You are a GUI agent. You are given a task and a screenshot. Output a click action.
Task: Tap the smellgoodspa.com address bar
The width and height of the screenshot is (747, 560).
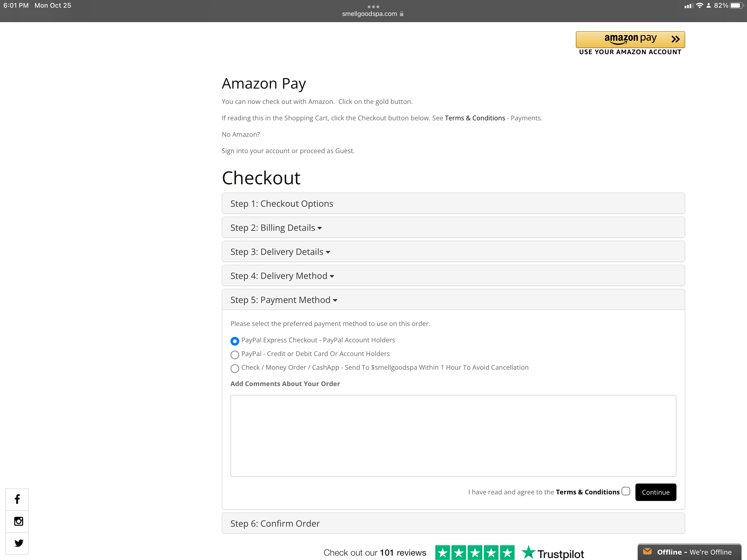click(373, 14)
